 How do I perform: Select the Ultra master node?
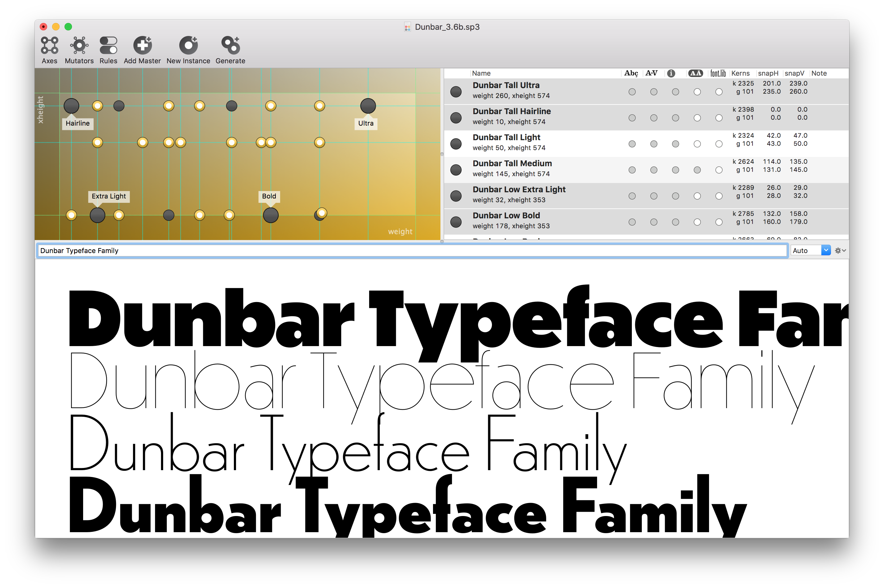pyautogui.click(x=368, y=106)
